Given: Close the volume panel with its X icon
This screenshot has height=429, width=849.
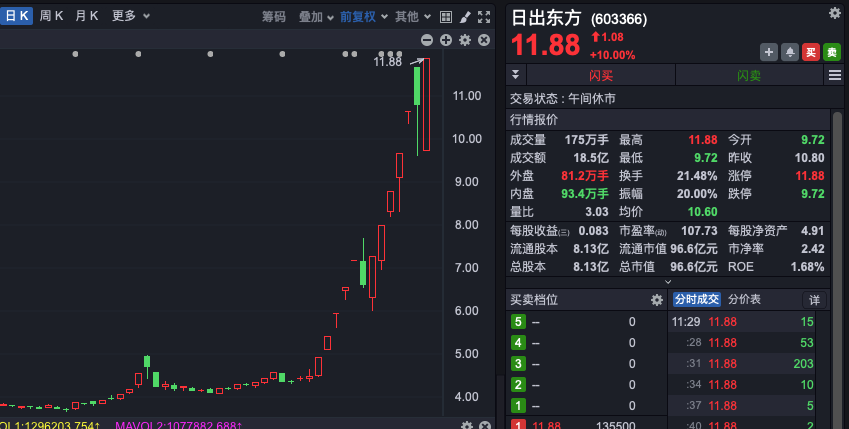Looking at the screenshot, I should [485, 426].
